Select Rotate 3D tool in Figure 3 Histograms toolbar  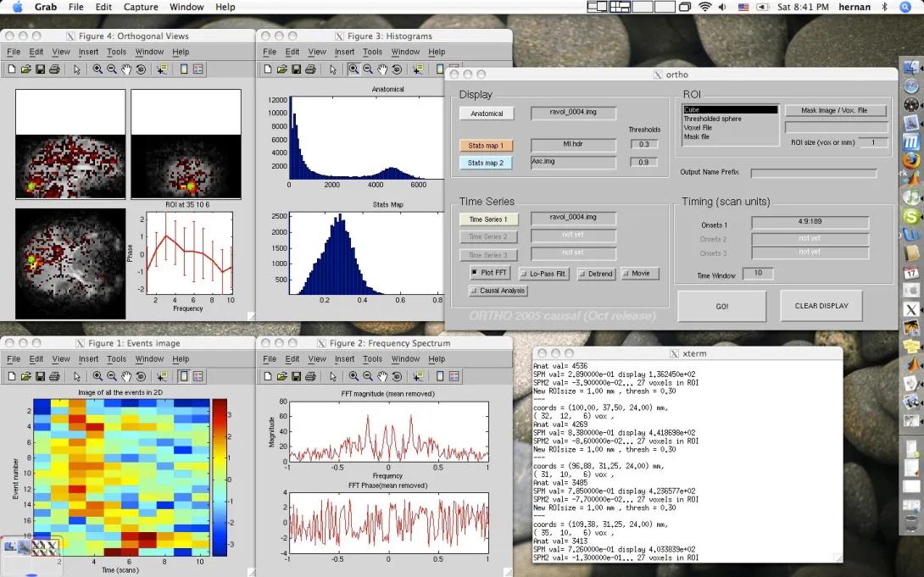tap(398, 69)
